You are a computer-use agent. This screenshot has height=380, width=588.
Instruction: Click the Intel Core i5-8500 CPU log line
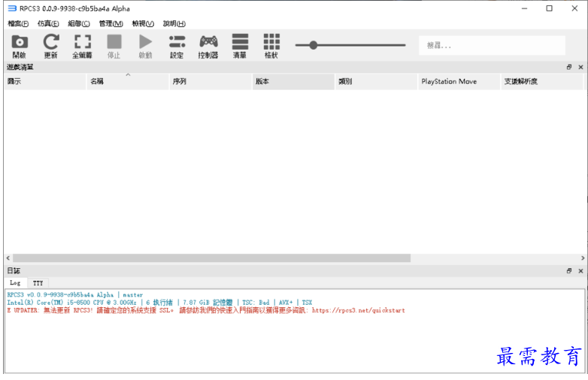pyautogui.click(x=159, y=303)
